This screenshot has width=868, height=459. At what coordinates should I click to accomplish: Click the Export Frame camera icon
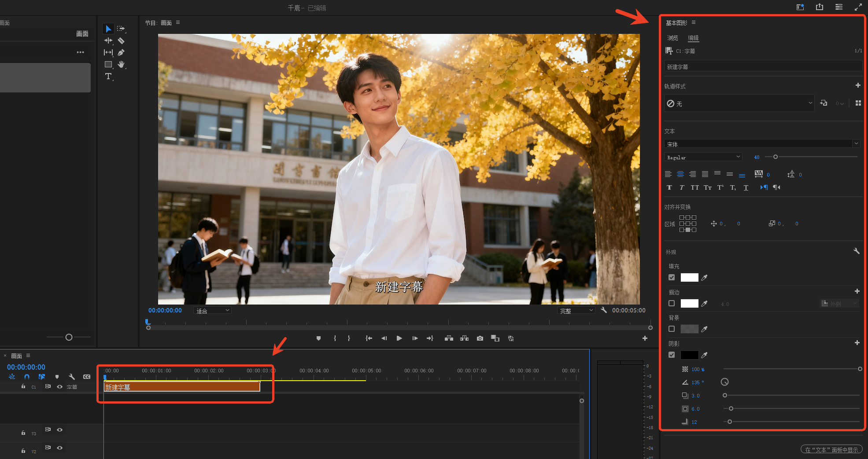pyautogui.click(x=480, y=338)
